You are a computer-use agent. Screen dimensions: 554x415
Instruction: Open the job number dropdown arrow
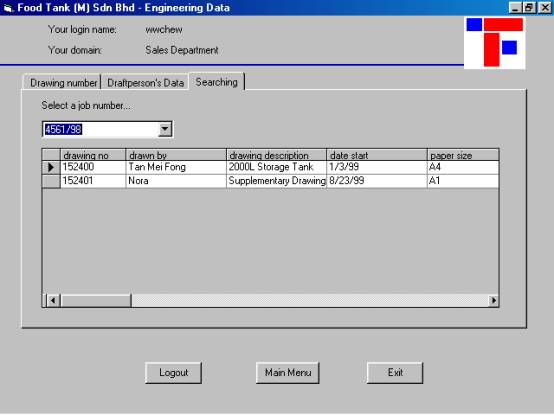click(165, 129)
